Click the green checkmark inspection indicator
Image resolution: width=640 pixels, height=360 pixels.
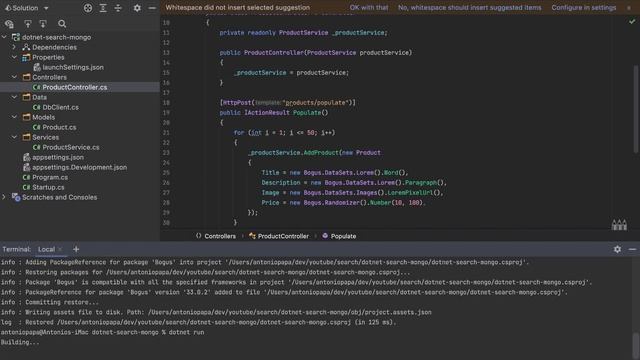tap(632, 22)
